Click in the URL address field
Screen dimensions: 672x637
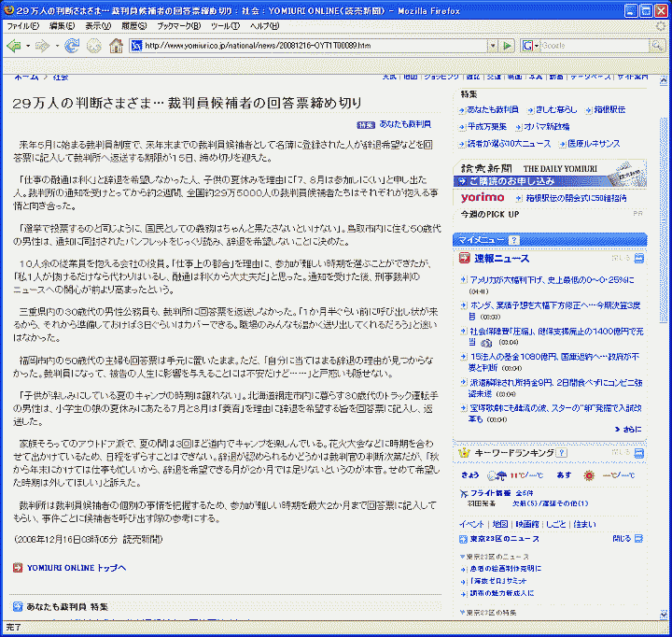(x=308, y=45)
